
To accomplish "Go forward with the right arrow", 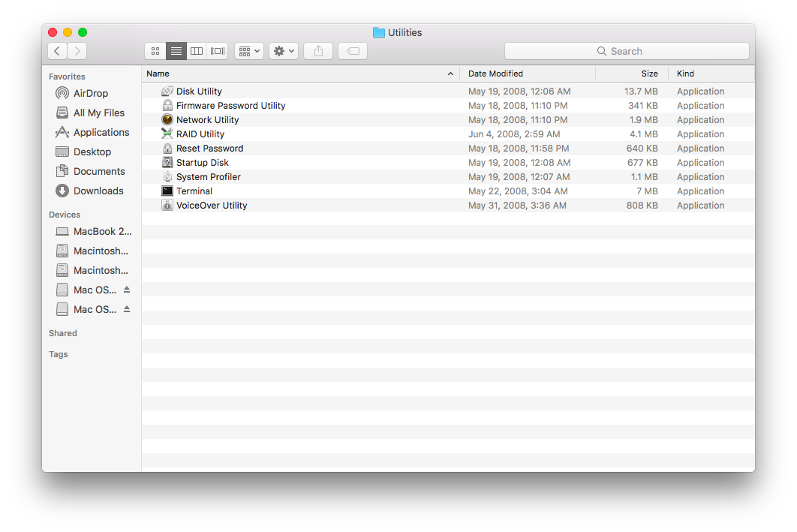I will click(77, 51).
